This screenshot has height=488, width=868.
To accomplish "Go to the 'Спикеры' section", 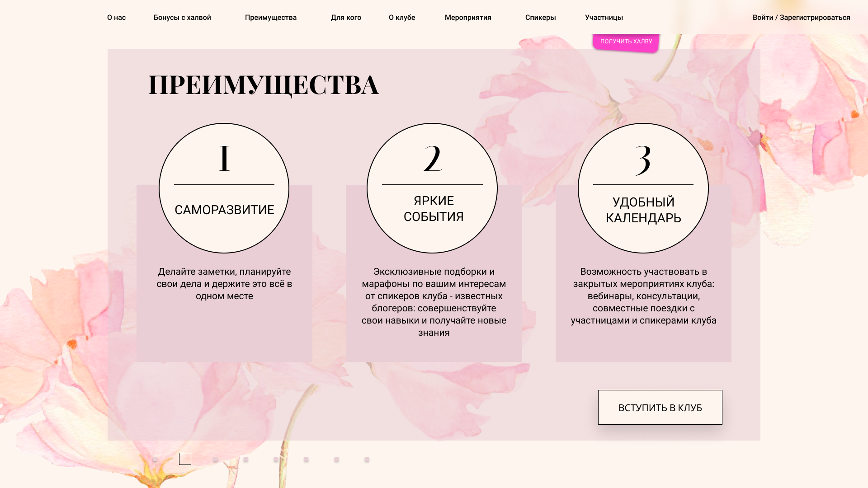I will pyautogui.click(x=541, y=18).
